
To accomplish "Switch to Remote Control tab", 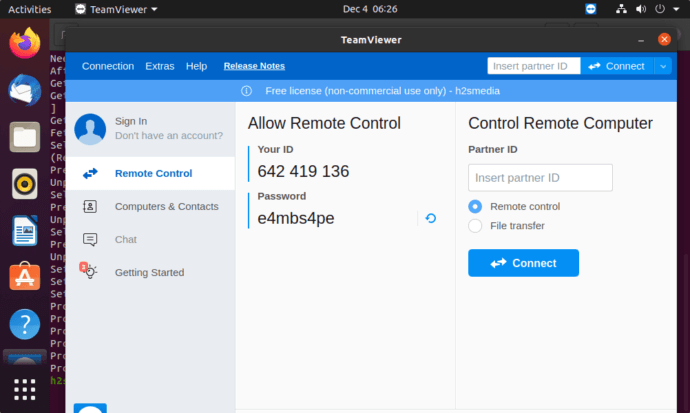I will (150, 173).
